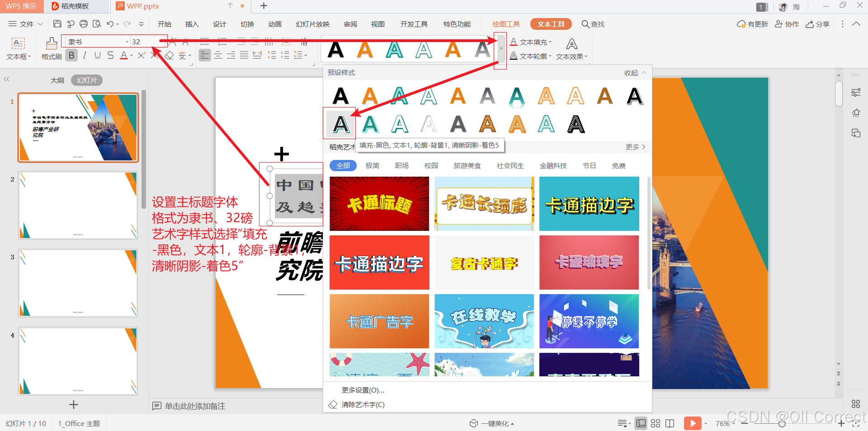Screen dimensions: 868x431
Task: Toggle Normal view button in status bar
Action: point(641,423)
